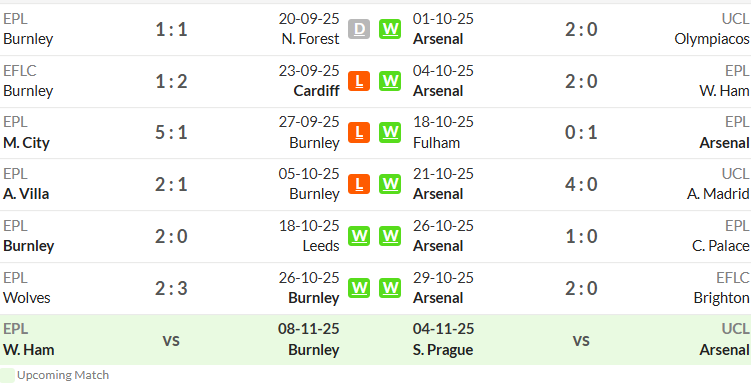The width and height of the screenshot is (751, 392).
Task: Open the W. Ham vs Burnley upcoming fixture
Action: [171, 341]
